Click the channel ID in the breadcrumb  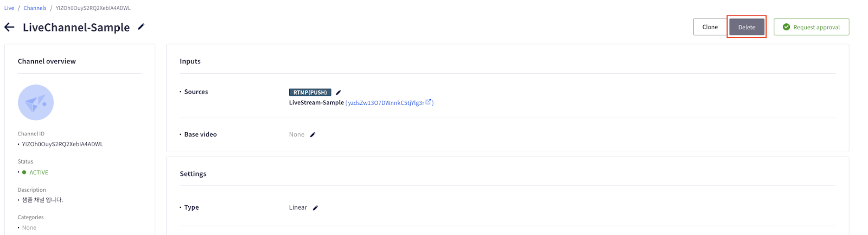pos(93,8)
